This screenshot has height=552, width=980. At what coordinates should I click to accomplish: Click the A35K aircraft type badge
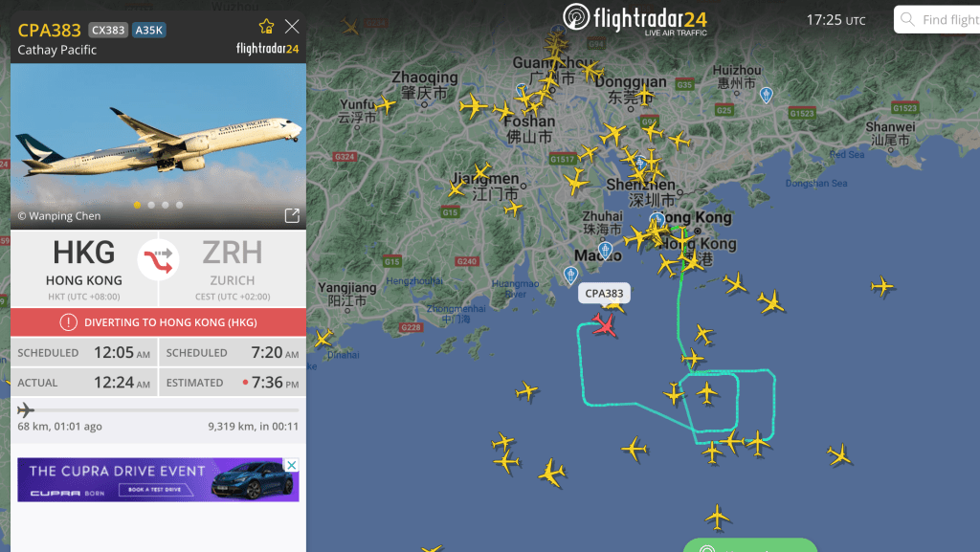pos(148,30)
